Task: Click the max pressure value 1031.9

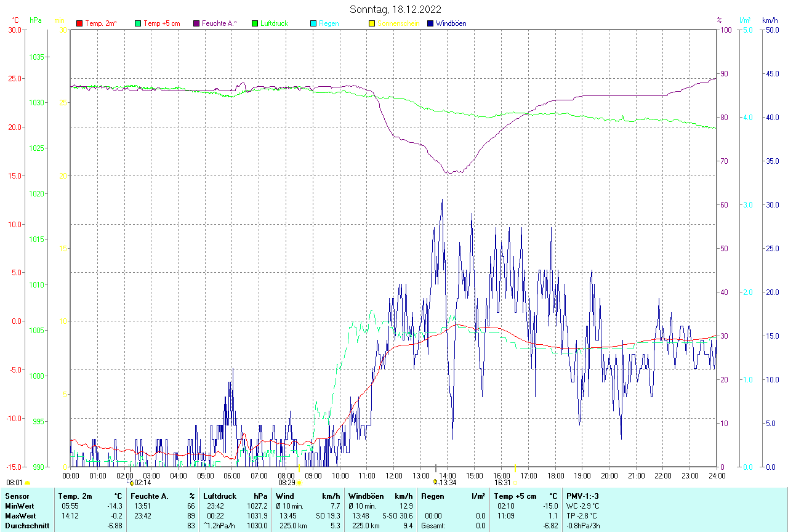Action: 257,516
